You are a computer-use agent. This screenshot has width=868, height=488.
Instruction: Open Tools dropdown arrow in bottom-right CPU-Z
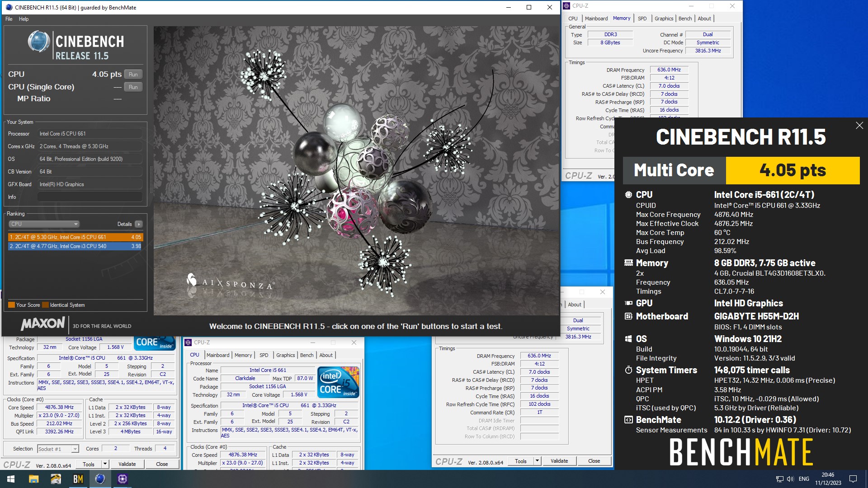pyautogui.click(x=537, y=461)
